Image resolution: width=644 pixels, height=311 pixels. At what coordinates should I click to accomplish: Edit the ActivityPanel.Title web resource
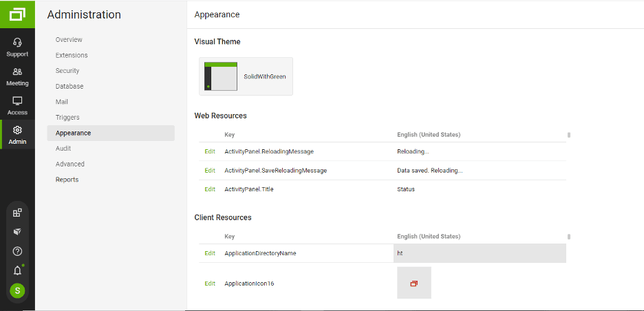[210, 189]
